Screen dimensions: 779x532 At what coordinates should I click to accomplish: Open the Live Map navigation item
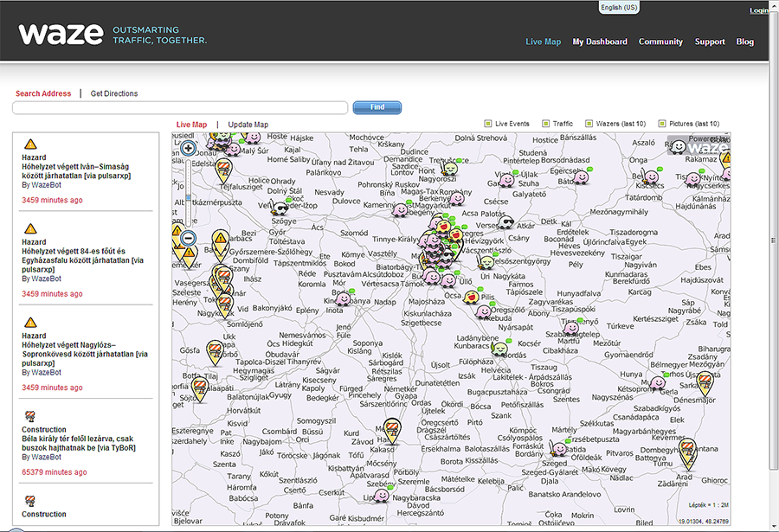tap(543, 42)
